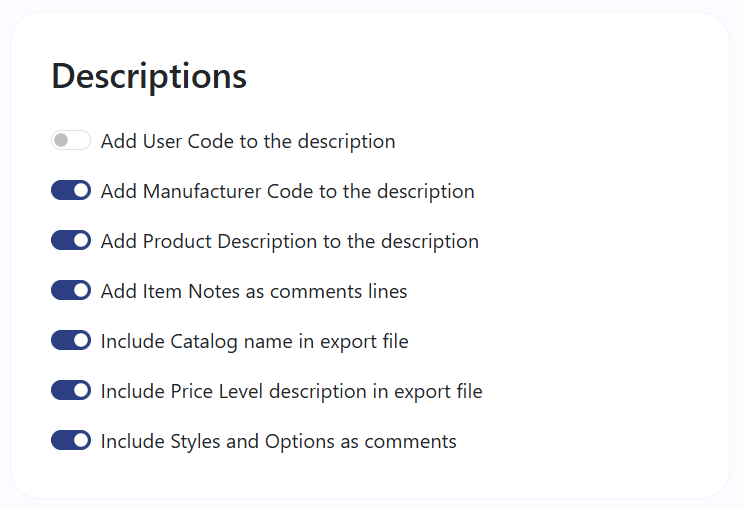
Task: Click the 'Add Manufacturer Code to the description' text
Action: (287, 191)
